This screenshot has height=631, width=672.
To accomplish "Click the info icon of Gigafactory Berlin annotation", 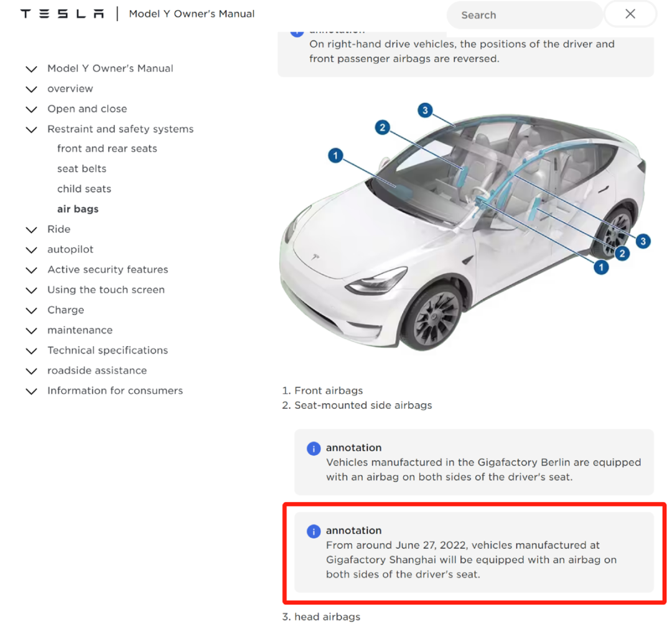I will point(314,449).
